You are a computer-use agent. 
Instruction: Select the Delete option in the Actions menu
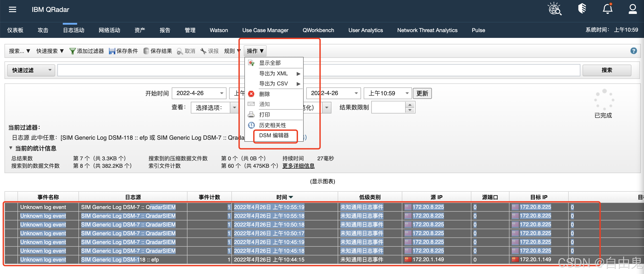click(265, 94)
